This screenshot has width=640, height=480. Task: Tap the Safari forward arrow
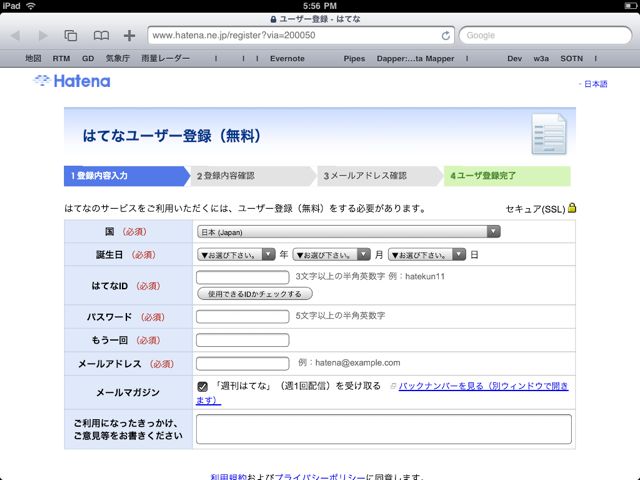point(43,36)
